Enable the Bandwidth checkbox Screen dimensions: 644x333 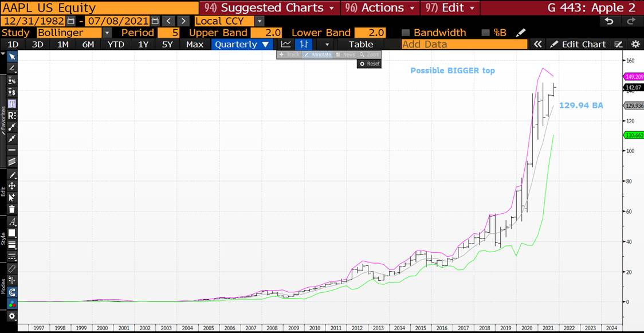[x=406, y=33]
